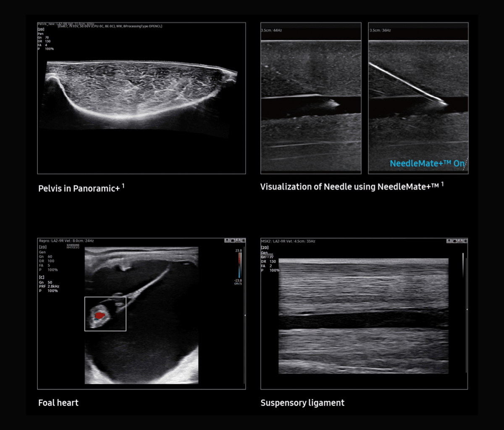The width and height of the screenshot is (504, 430).
Task: Select the [2D] label in Foal heart panel
Action: pyautogui.click(x=42, y=247)
